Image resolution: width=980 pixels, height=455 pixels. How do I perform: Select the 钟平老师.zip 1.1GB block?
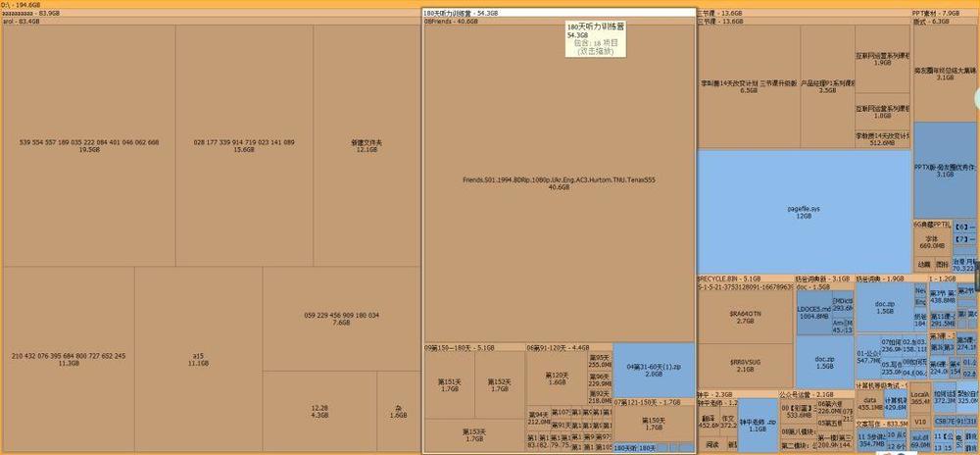click(x=759, y=426)
